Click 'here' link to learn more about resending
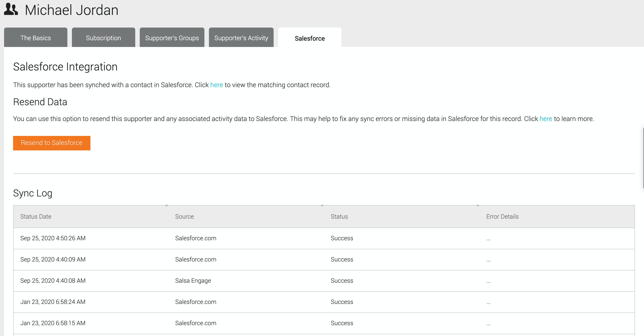The image size is (644, 336). (546, 119)
